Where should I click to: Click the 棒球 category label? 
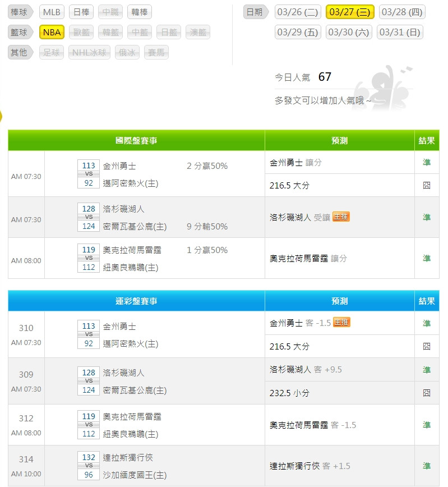click(20, 12)
